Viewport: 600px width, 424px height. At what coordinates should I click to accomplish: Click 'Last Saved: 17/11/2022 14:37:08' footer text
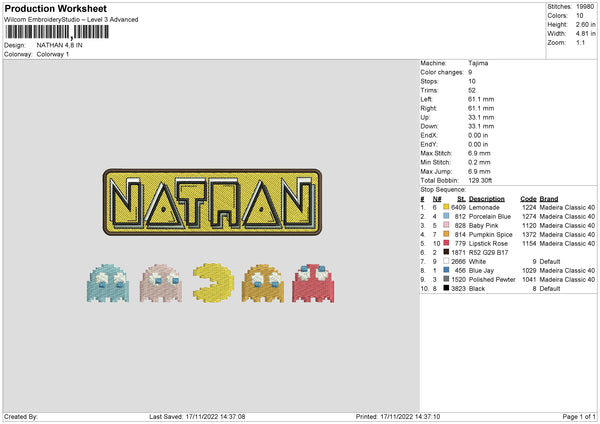pyautogui.click(x=197, y=416)
